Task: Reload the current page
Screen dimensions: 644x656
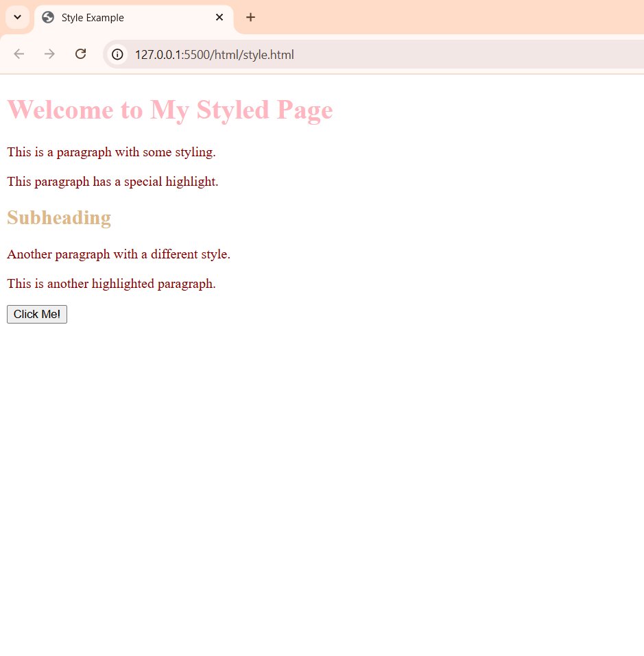Action: click(80, 54)
